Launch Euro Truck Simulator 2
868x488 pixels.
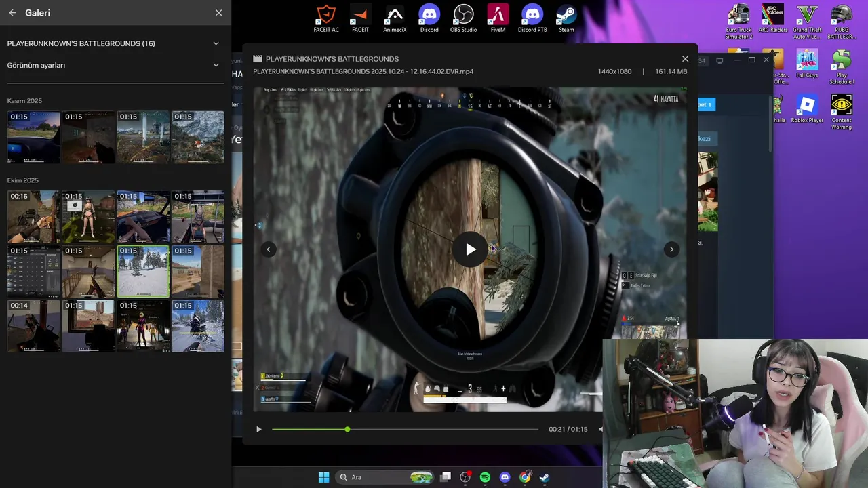coord(738,22)
